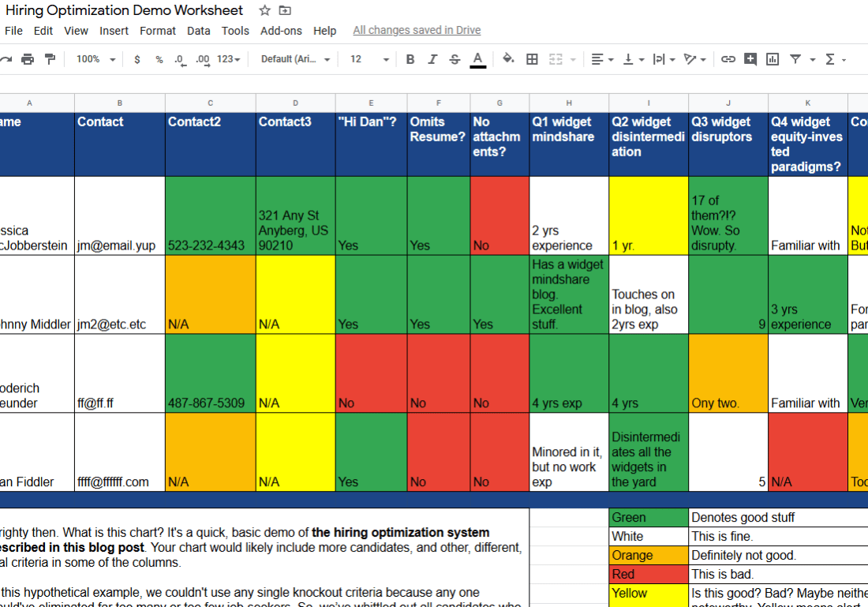
Task: Open the cell borders tool
Action: [532, 59]
